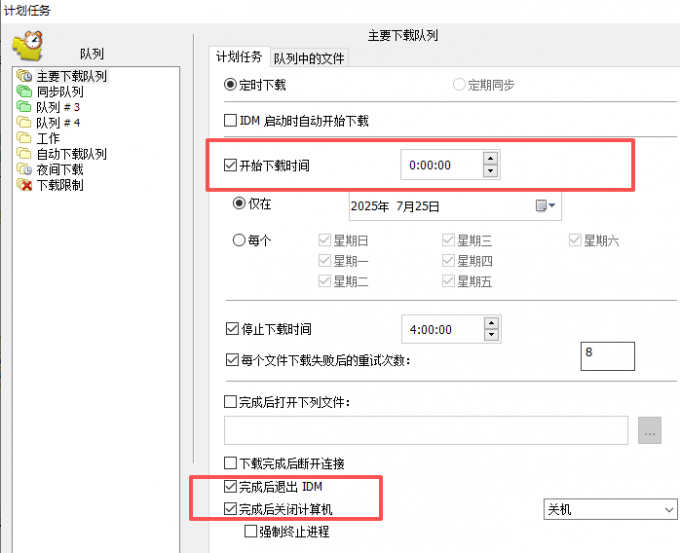Switch to the 计划任务 tab
Screen dimensions: 680x553
tap(239, 57)
